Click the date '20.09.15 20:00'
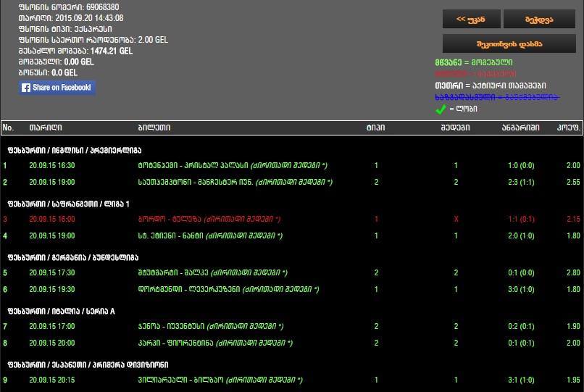 click(x=52, y=343)
